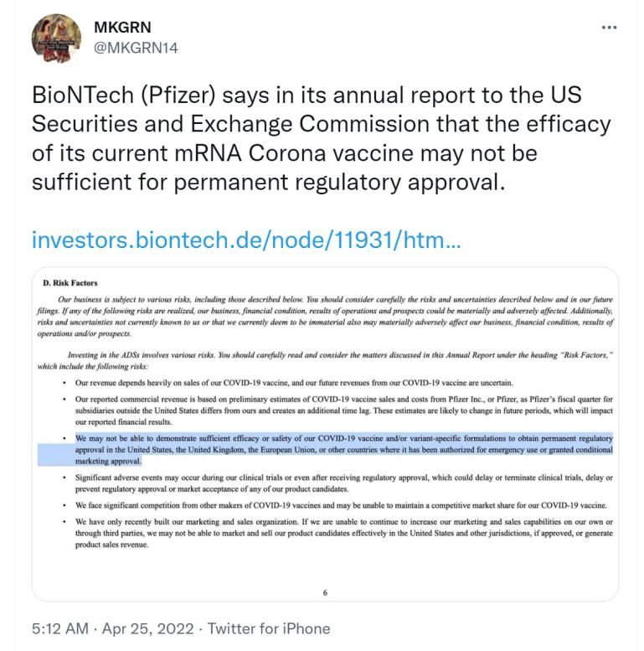Click bullet about reported commercial revenue estimates

(342, 411)
